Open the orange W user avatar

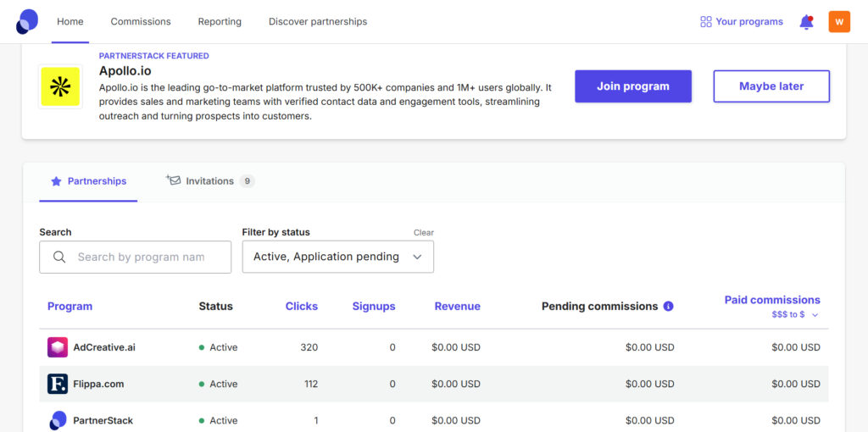click(x=839, y=22)
